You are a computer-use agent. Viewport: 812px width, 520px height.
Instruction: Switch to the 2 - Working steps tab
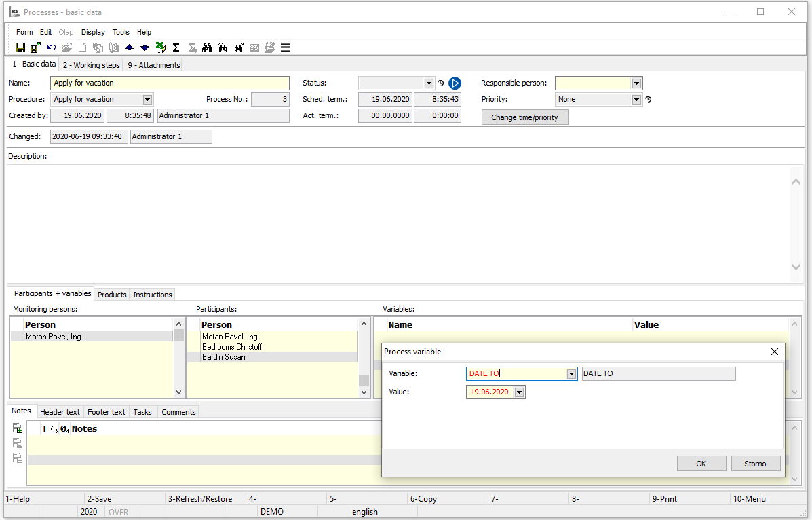91,65
